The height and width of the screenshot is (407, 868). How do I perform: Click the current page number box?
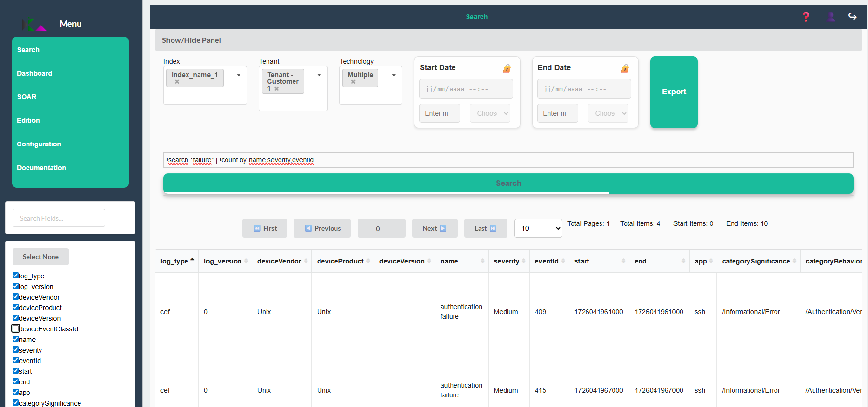point(382,228)
